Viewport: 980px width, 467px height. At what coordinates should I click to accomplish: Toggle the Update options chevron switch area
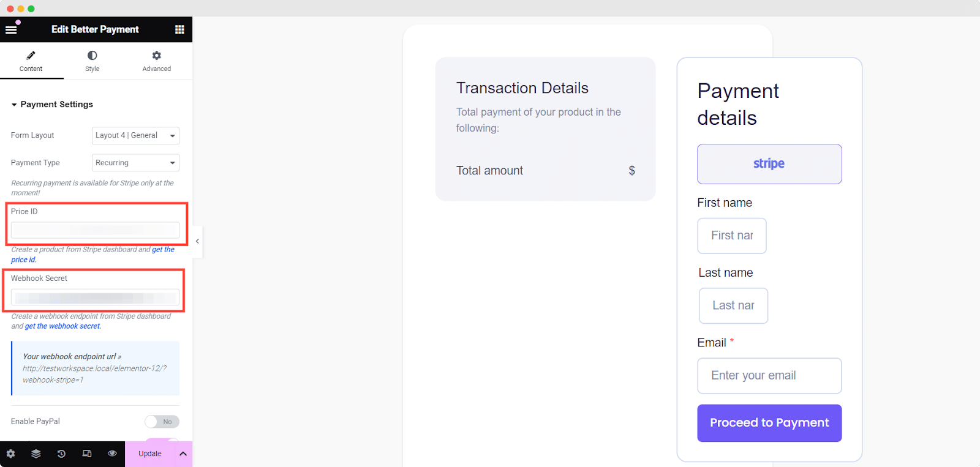click(183, 454)
